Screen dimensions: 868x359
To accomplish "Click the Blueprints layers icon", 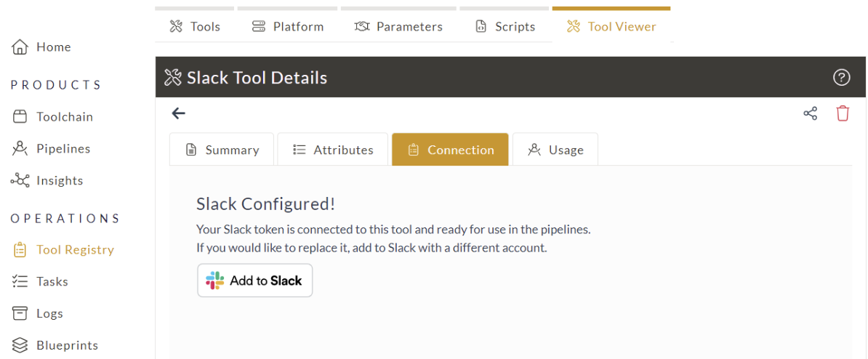I will click(20, 345).
